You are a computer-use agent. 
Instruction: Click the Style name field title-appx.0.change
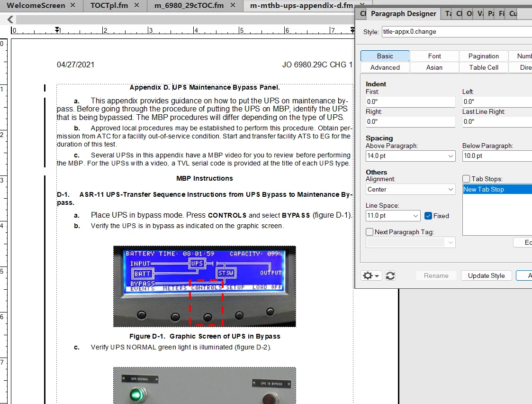point(457,32)
